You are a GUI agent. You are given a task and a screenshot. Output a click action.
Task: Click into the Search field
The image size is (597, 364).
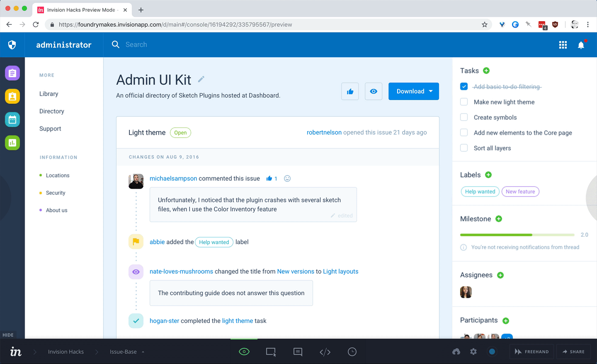click(x=136, y=44)
